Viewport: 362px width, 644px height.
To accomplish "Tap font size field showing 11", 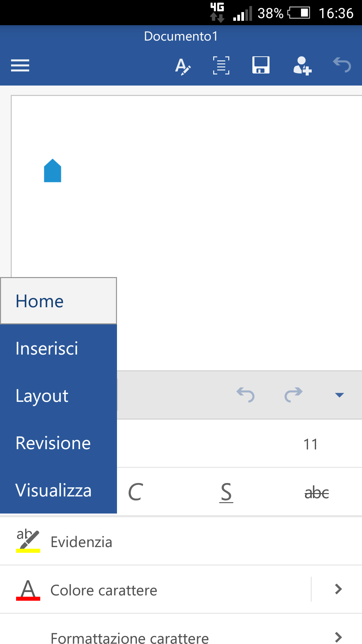I will click(x=310, y=444).
